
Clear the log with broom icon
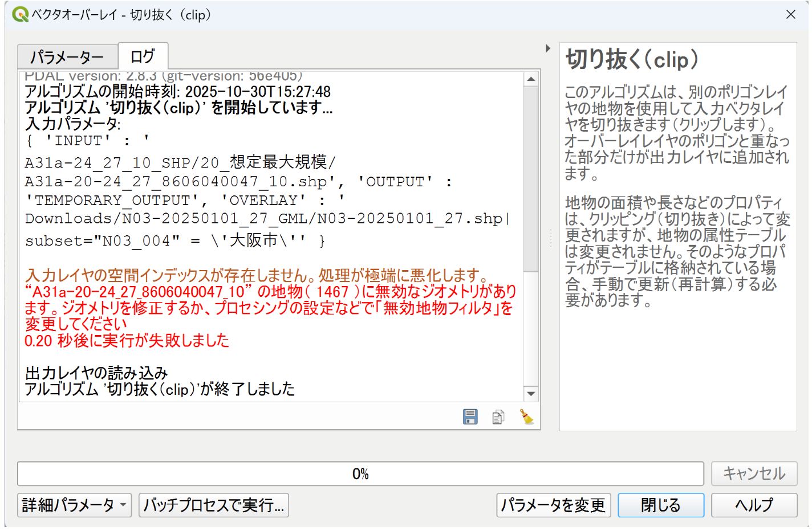(x=526, y=417)
